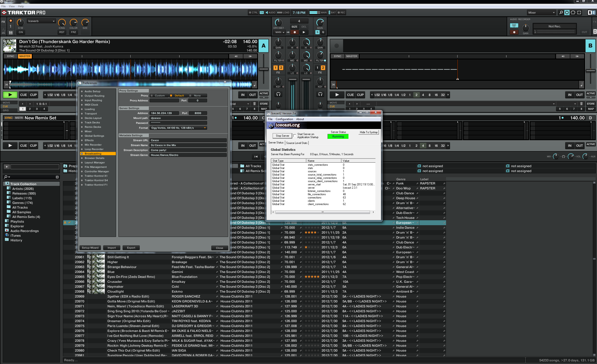Click Icecast2 stats horizontal scrollbar
Image resolution: width=597 pixels, height=364 pixels.
(x=323, y=212)
